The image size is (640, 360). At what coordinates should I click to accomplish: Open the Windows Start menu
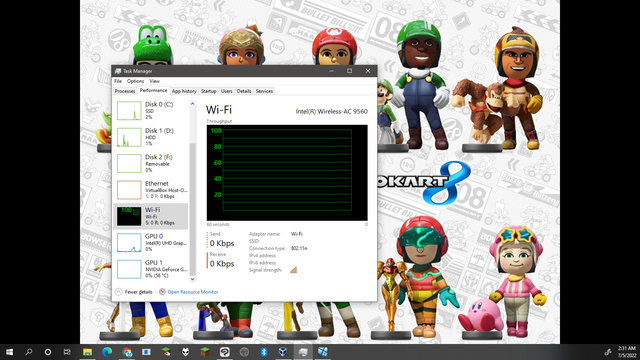[x=9, y=352]
